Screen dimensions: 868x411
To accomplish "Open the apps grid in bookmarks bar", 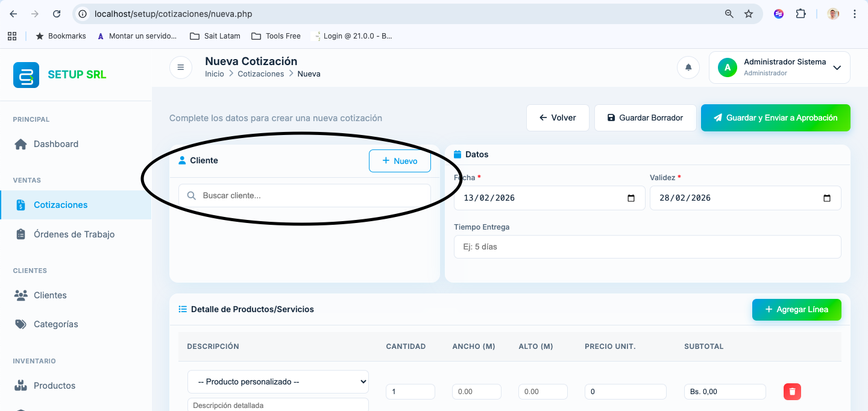I will point(12,36).
